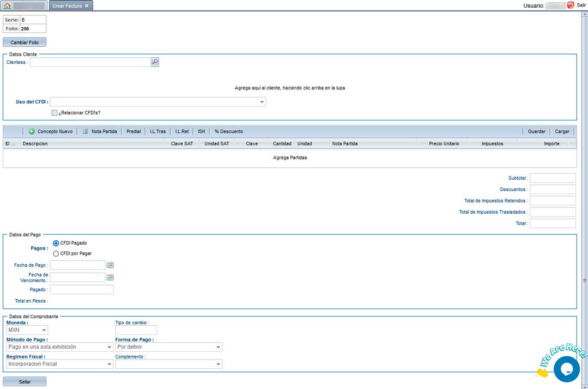This screenshot has height=389, width=588.
Task: Select the CFDI por Pagar radio option
Action: pyautogui.click(x=56, y=253)
